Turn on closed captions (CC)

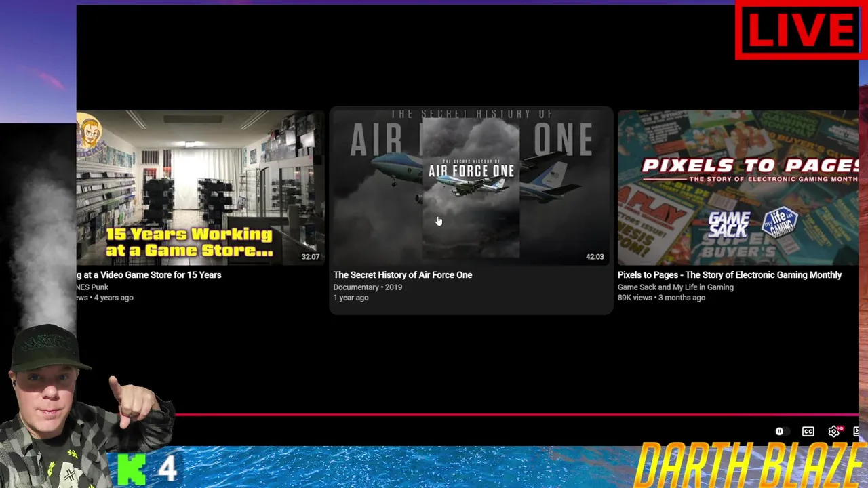(x=808, y=432)
